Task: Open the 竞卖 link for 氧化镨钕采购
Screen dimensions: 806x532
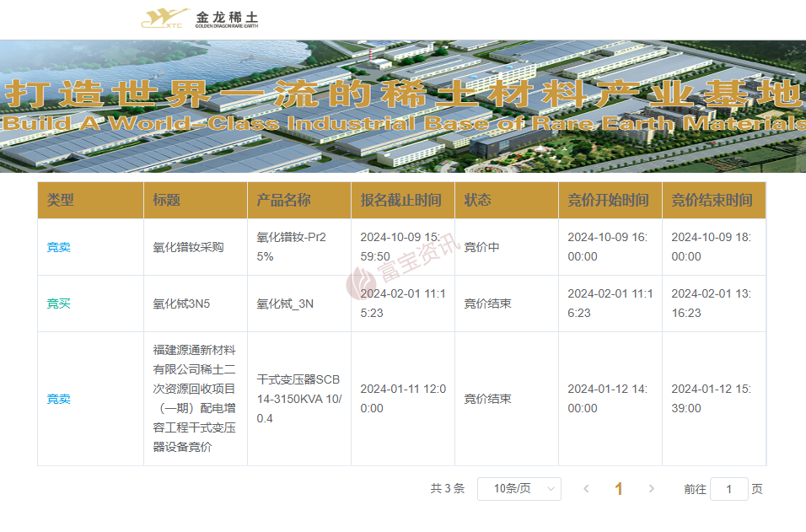Action: (59, 247)
